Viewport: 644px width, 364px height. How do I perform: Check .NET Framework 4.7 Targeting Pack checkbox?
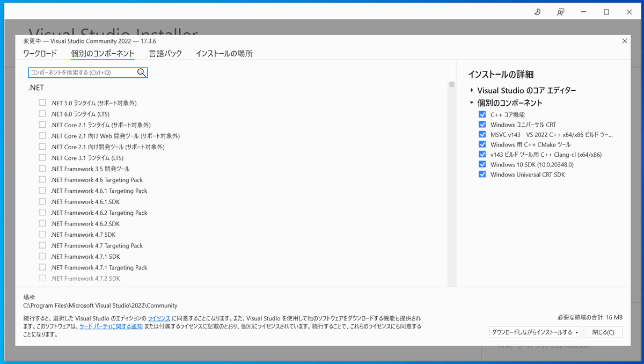(42, 245)
